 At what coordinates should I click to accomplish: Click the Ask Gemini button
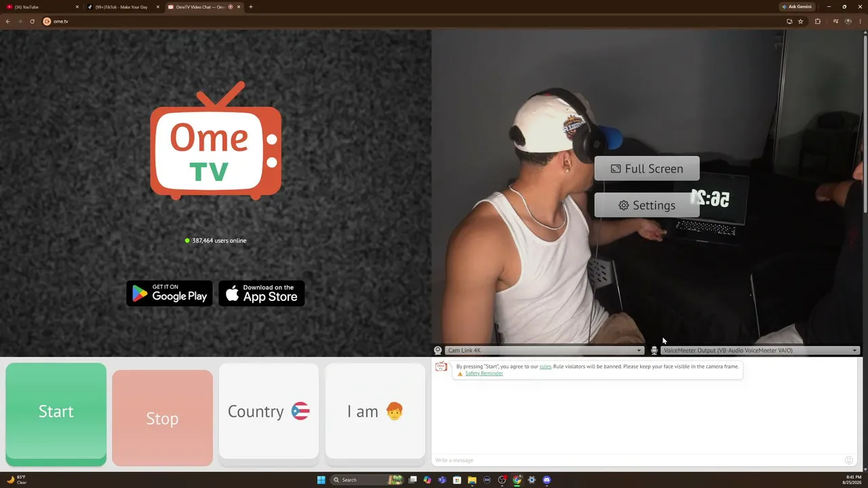tap(797, 7)
